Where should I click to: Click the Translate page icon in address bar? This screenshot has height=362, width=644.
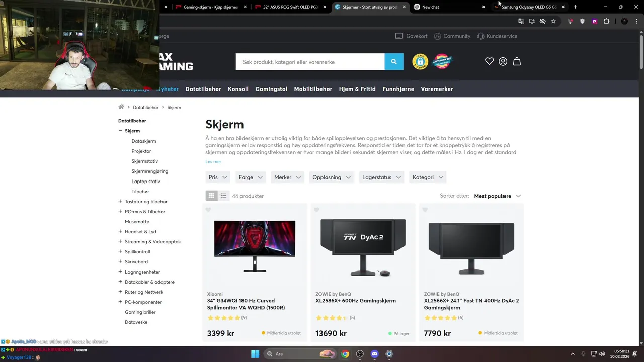point(521,21)
